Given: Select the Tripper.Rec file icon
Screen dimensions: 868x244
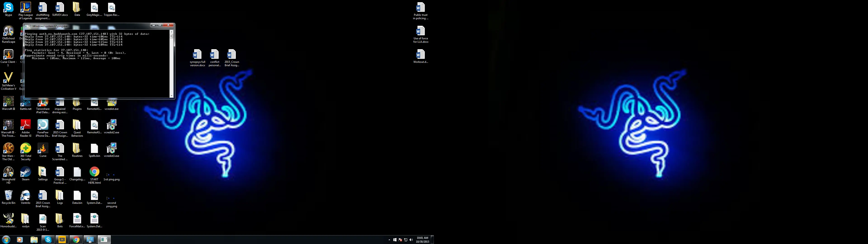Looking at the screenshot, I should coord(111,9).
